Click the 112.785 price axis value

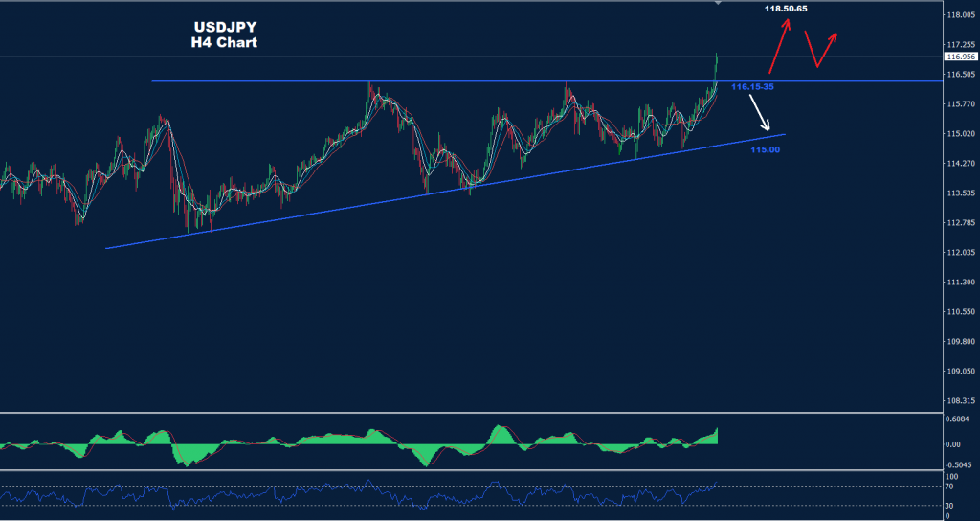coord(961,222)
